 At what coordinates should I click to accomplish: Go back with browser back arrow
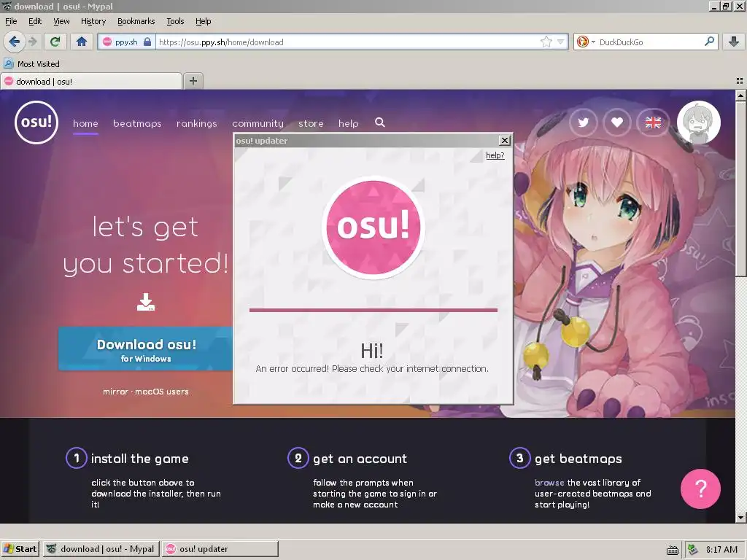(15, 42)
